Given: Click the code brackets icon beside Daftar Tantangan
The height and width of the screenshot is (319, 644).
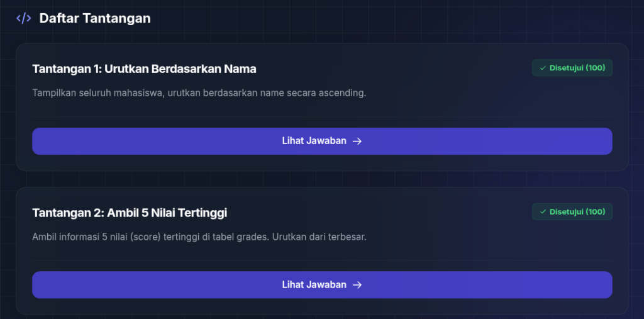Looking at the screenshot, I should click(x=23, y=18).
